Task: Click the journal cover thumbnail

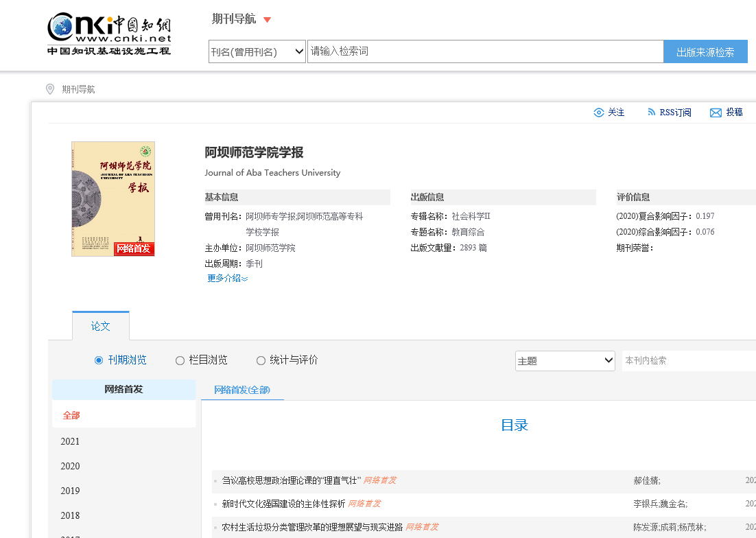Action: point(113,199)
